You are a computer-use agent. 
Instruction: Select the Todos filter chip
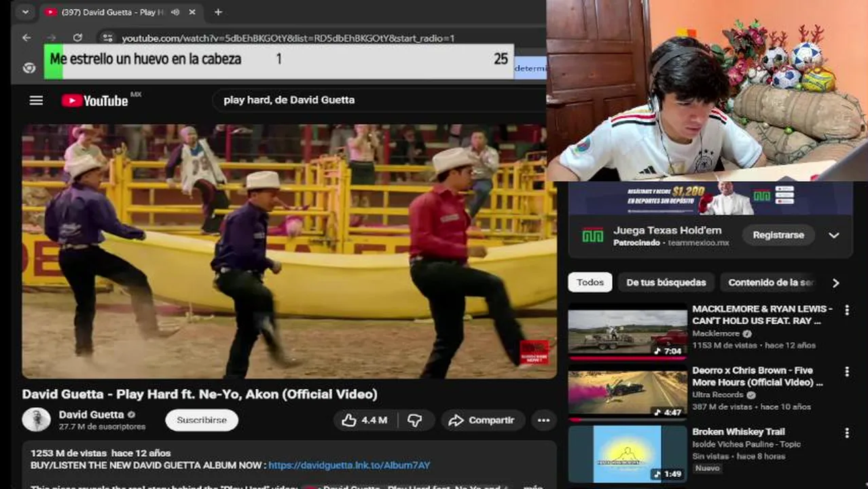coord(590,283)
